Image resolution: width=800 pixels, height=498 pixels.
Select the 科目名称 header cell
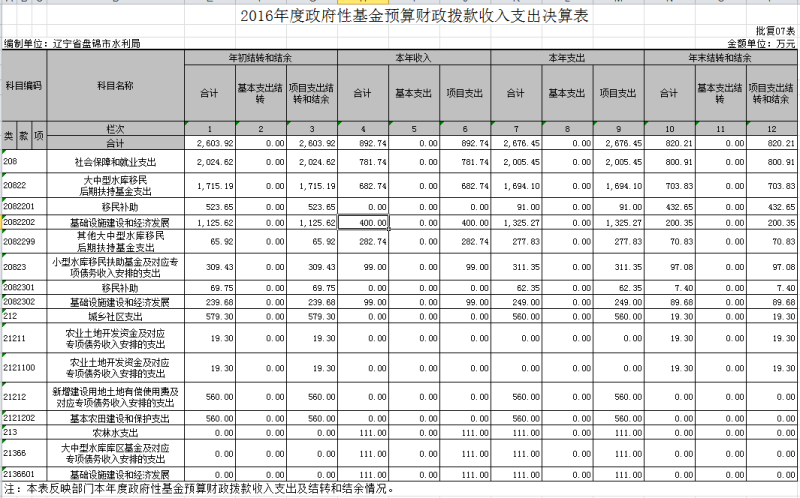115,86
